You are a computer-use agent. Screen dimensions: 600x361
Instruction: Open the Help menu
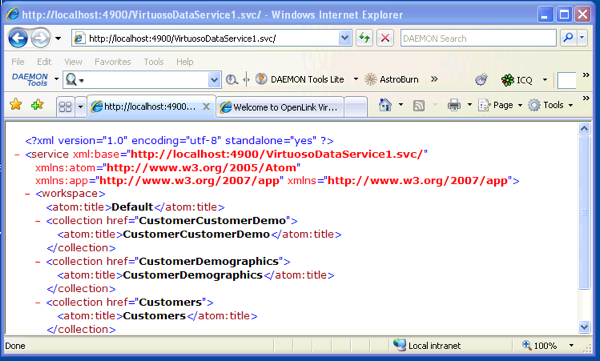click(x=184, y=62)
